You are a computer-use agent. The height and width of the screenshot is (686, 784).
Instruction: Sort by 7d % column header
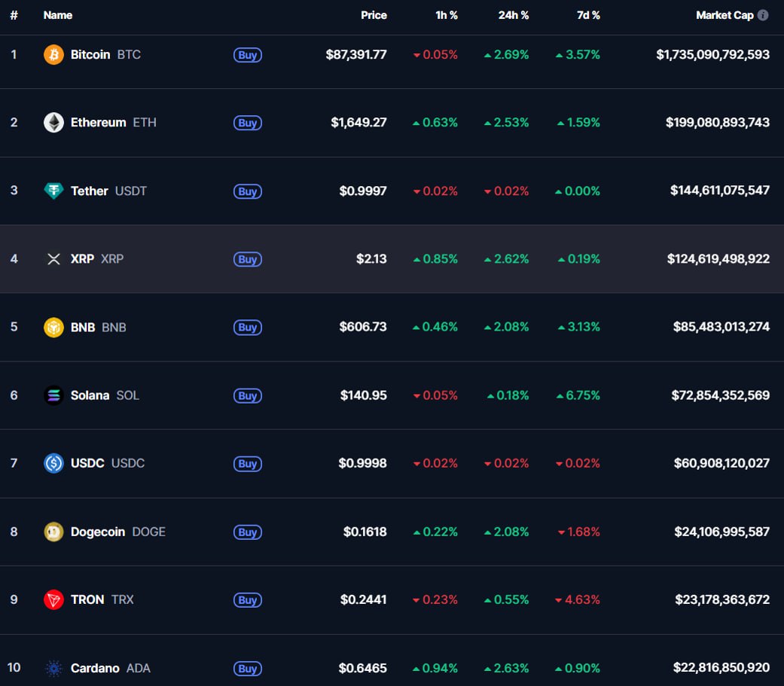588,15
